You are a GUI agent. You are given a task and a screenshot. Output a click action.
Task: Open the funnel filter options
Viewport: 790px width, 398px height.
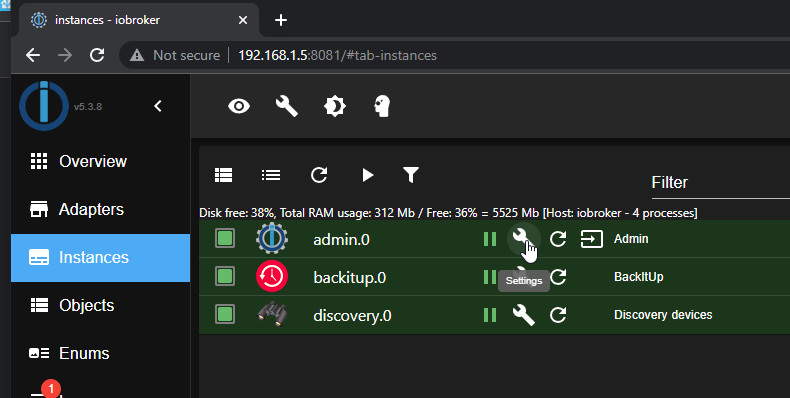pos(411,175)
